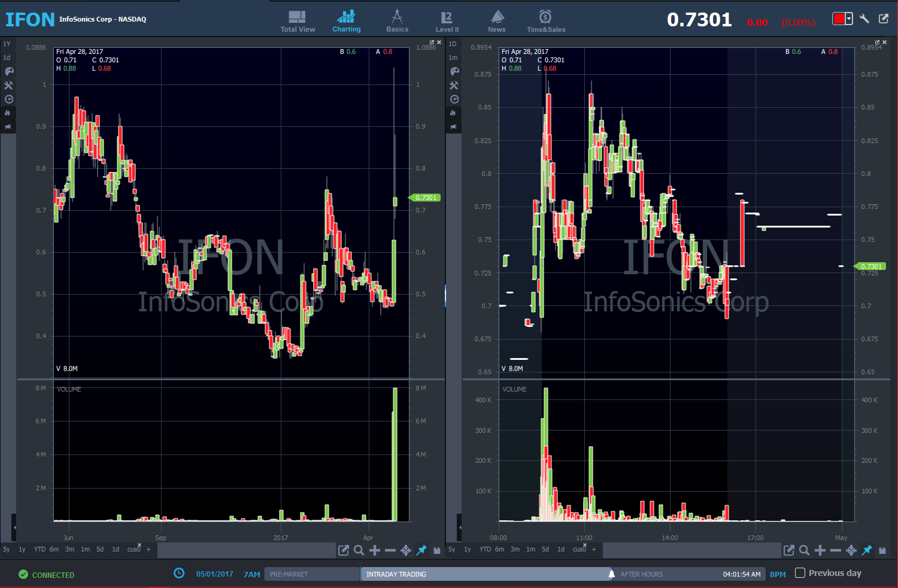Set right chart range to 1d
Viewport: 898px width, 588px height.
(x=561, y=549)
